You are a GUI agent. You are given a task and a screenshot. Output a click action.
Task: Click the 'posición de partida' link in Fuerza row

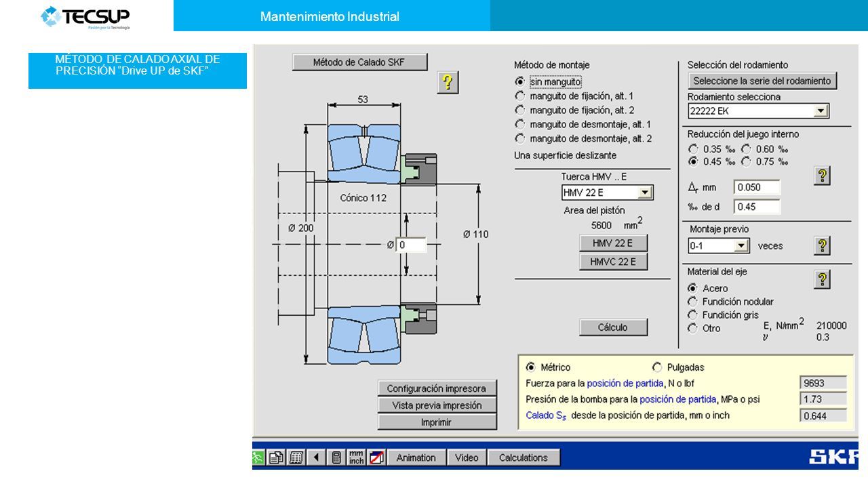click(627, 383)
